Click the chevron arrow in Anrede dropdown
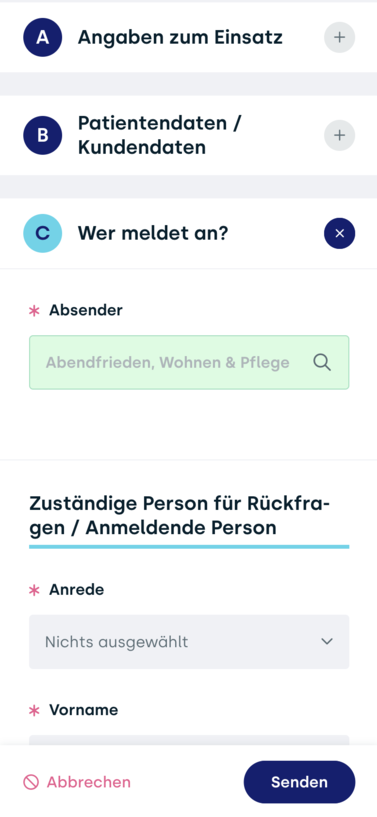Viewport: 377px width, 817px height. click(x=327, y=641)
